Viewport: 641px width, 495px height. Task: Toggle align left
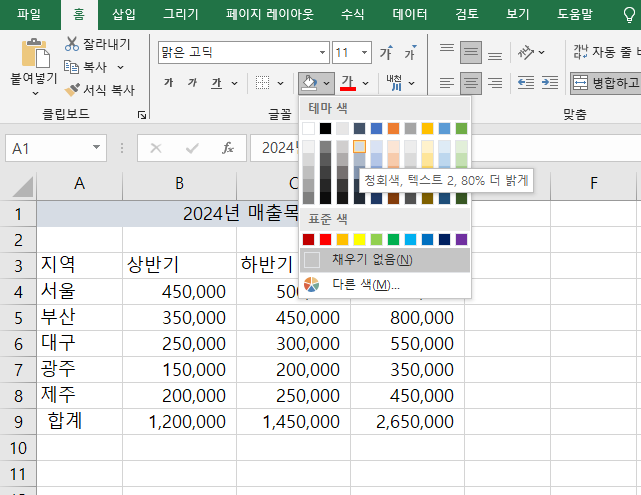(447, 83)
